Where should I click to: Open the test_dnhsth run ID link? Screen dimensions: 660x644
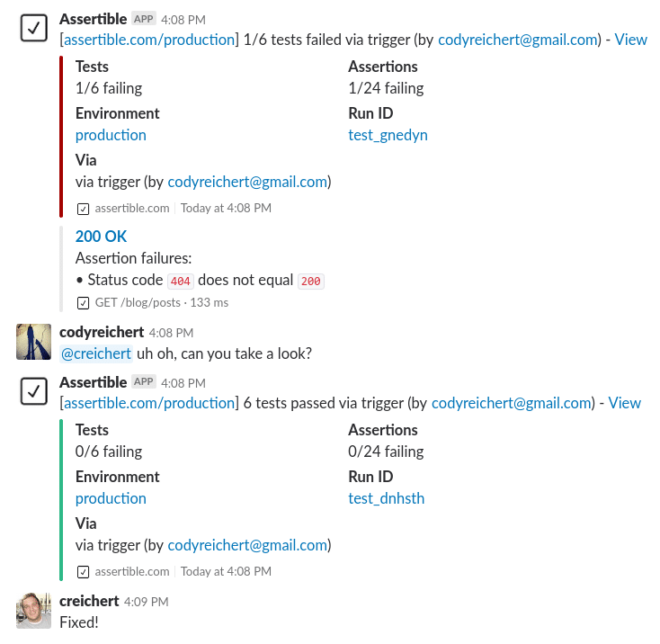point(386,498)
